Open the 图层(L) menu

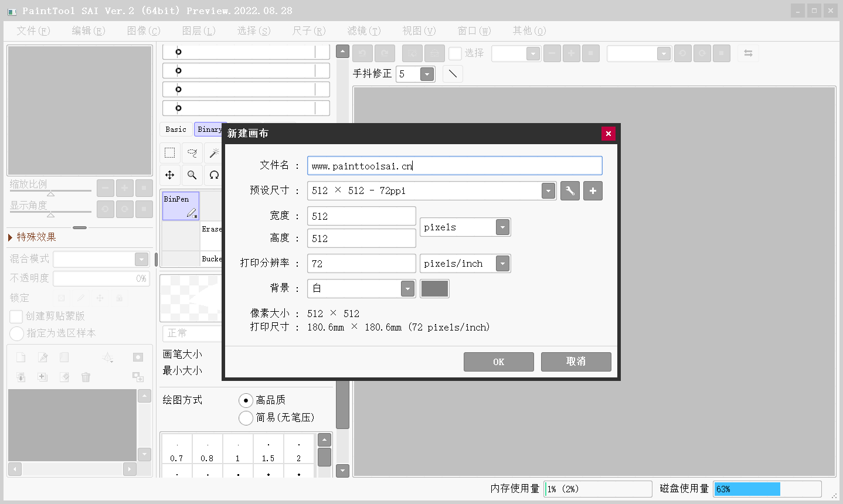(199, 30)
